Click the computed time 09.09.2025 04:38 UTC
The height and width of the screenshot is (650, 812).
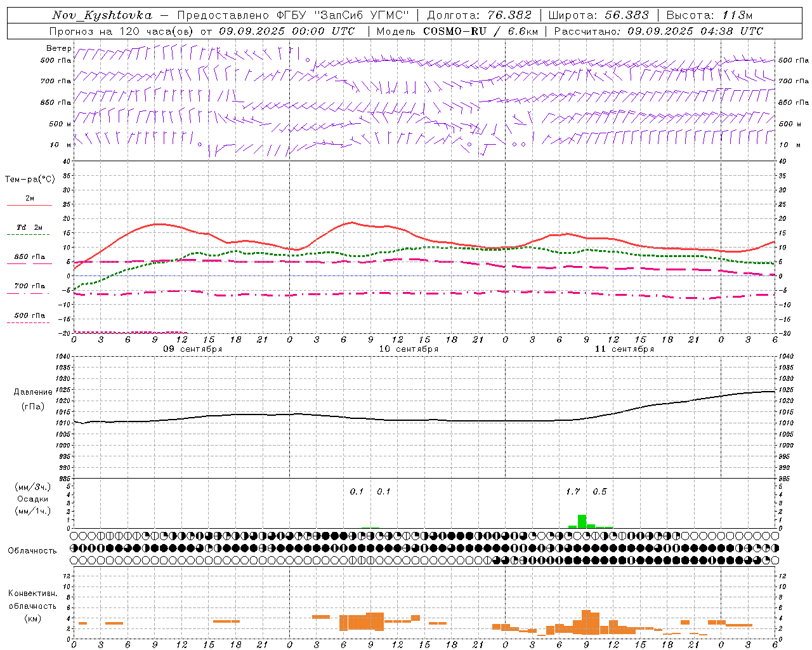tap(695, 31)
